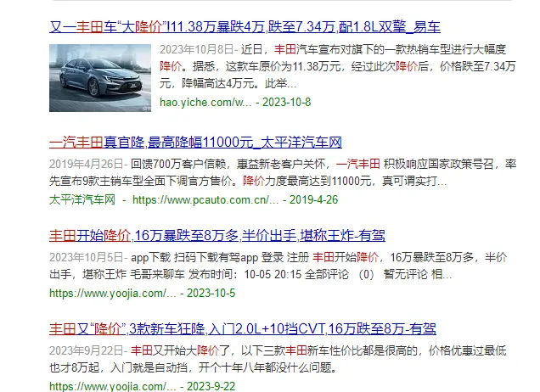Select the snippet line starting 先宣布9款主销车型

(x=248, y=182)
